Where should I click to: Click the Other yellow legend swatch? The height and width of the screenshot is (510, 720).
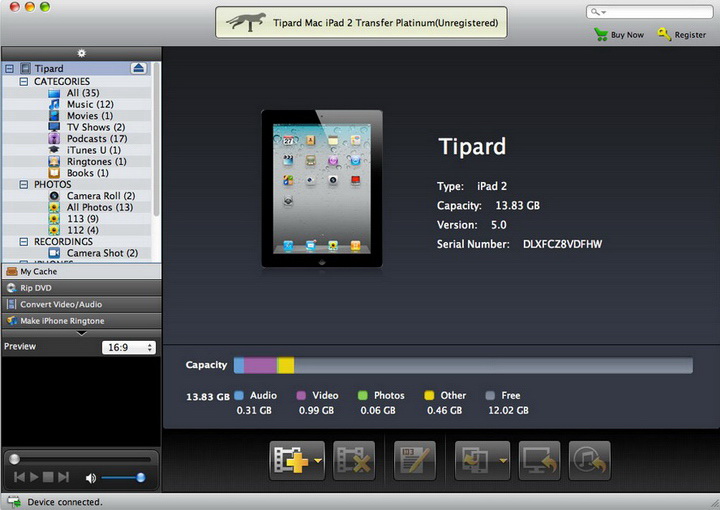tap(429, 395)
